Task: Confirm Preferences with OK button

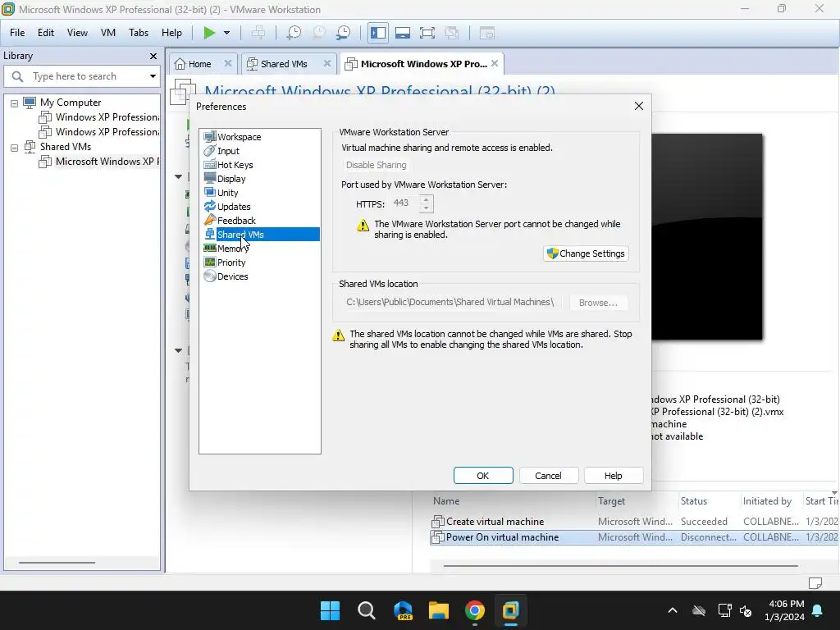Action: click(x=482, y=475)
